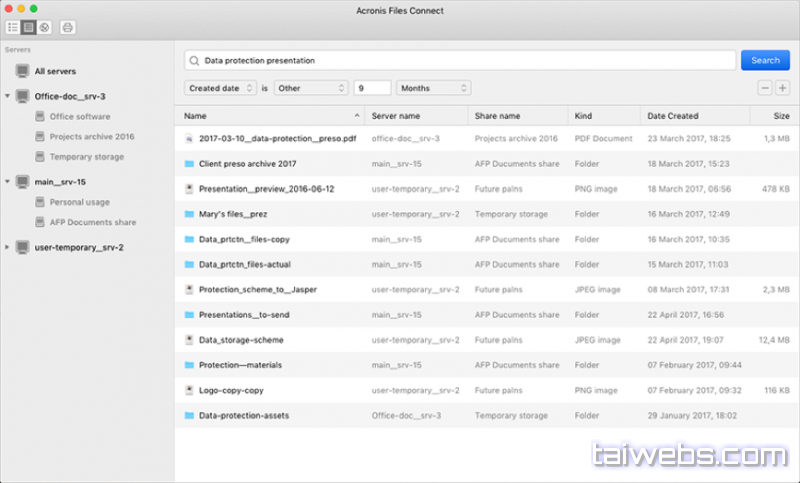This screenshot has width=800, height=483.
Task: Click the Projects archive 2016 share icon
Action: (39, 137)
